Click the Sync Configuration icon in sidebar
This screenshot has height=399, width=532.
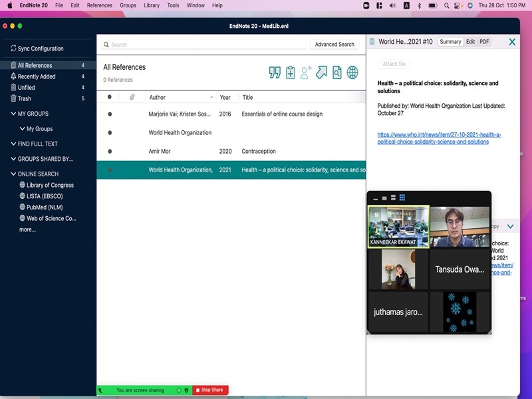point(13,49)
